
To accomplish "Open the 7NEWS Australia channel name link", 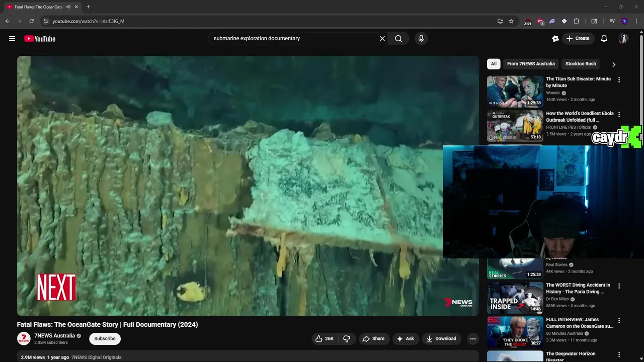I will [x=54, y=336].
